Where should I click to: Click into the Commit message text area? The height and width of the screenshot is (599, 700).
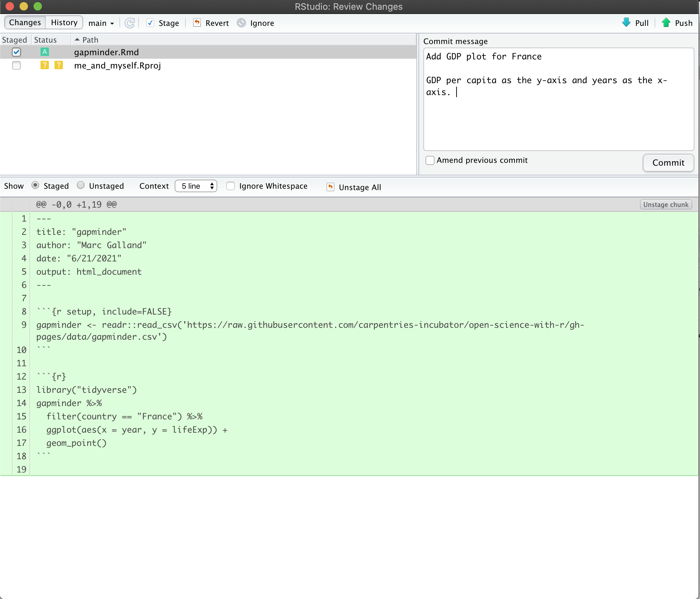(x=559, y=99)
